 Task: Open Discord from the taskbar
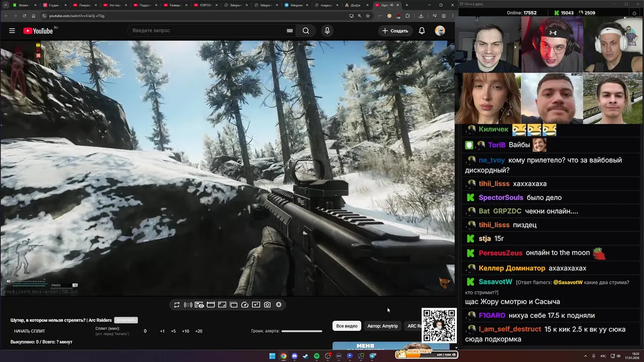[294, 356]
